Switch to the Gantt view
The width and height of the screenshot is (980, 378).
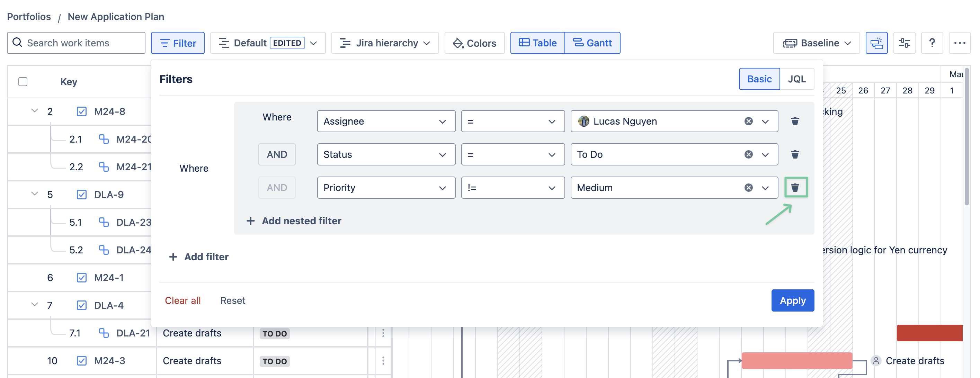click(x=592, y=43)
